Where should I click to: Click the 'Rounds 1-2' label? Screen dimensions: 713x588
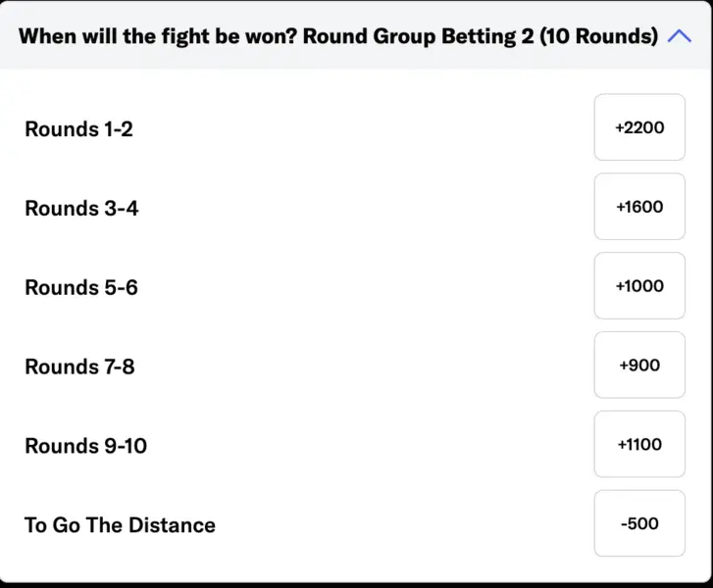pos(78,128)
